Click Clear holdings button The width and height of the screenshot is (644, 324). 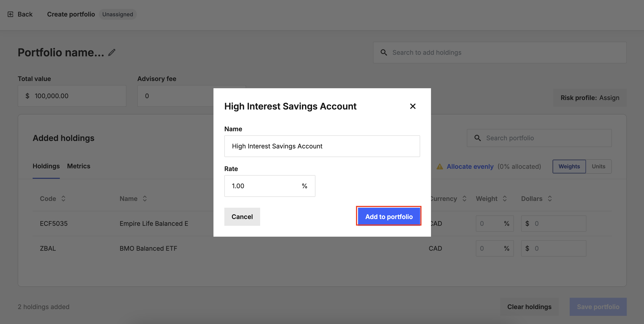click(529, 307)
